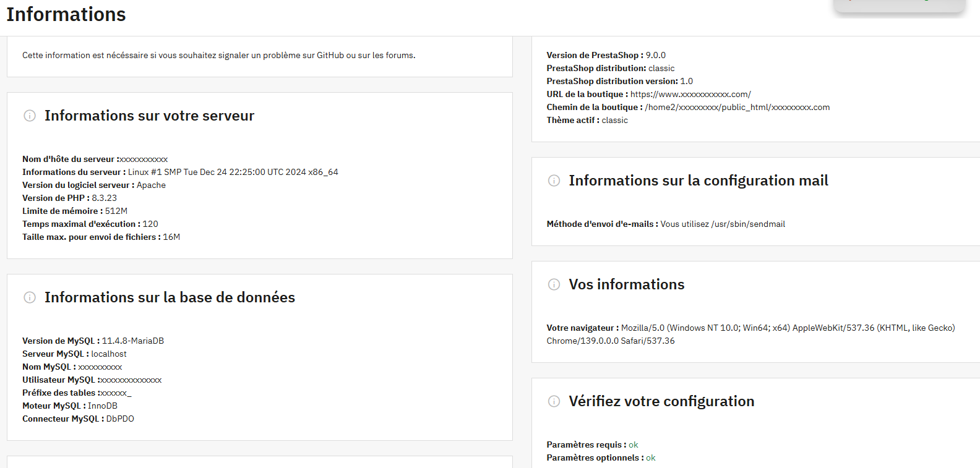Select the Nom d'hôte du serveur line
This screenshot has height=468, width=980.
(95, 159)
